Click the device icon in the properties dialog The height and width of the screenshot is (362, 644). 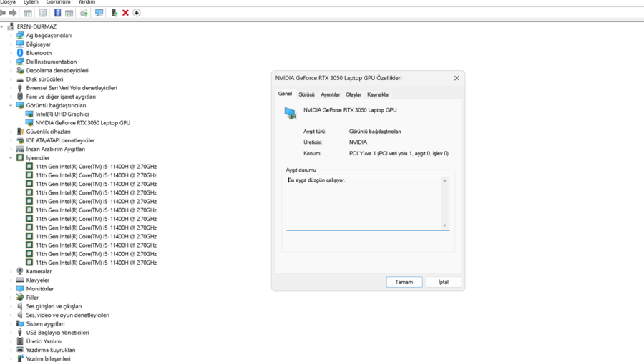pyautogui.click(x=291, y=113)
